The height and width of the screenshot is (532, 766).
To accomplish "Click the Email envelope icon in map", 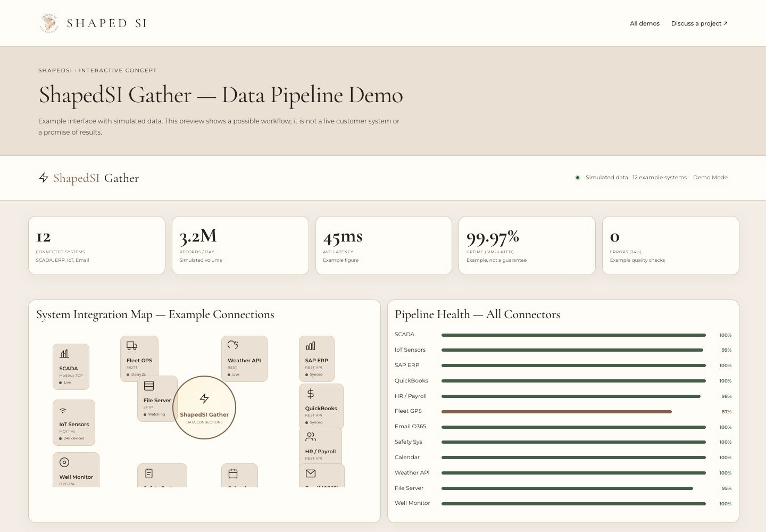I will (x=311, y=473).
